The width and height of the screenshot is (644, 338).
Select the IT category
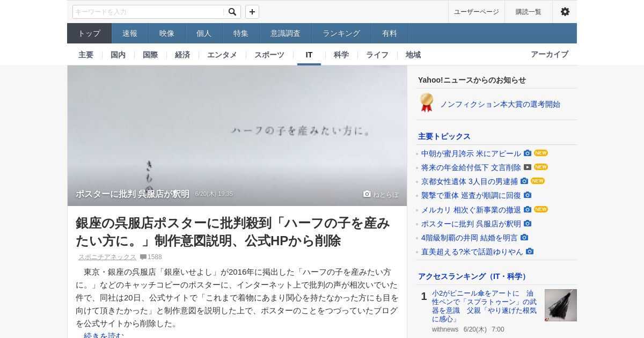pos(309,55)
